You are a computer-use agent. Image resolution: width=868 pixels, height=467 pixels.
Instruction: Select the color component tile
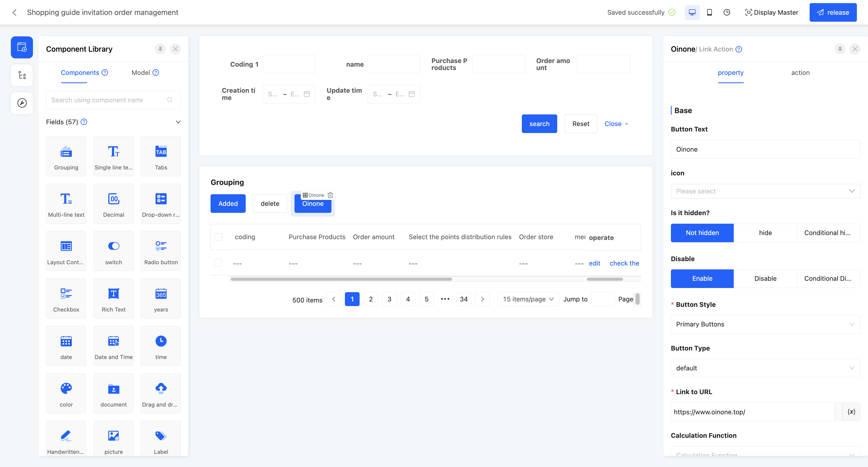coord(66,393)
